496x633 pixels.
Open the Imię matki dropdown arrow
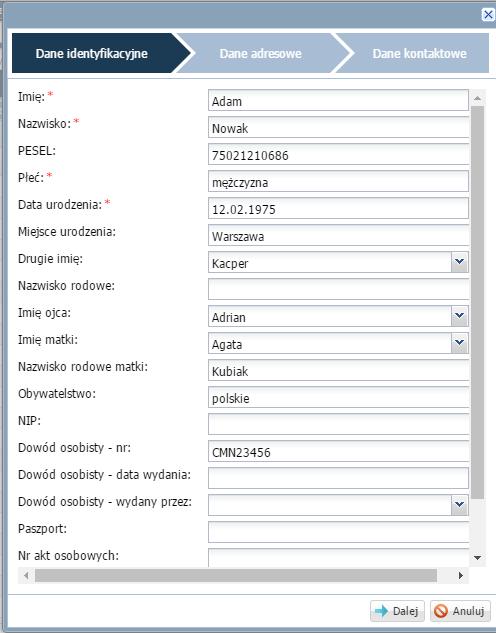(459, 343)
